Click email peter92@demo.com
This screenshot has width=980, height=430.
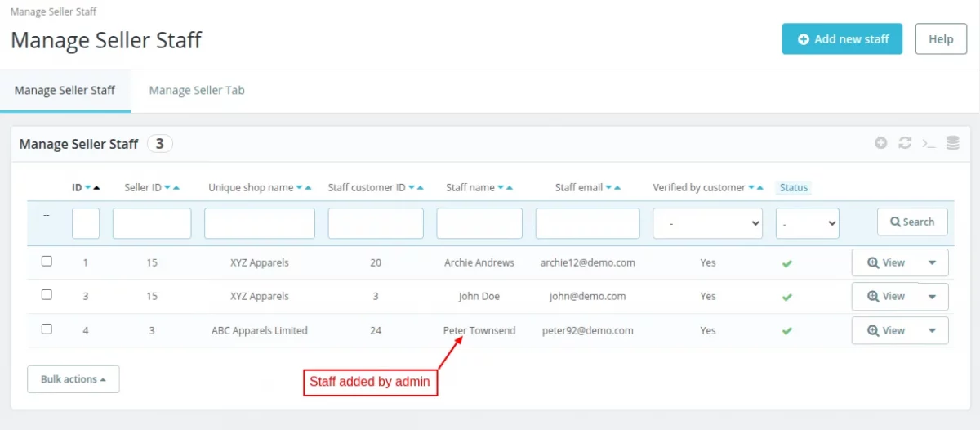pyautogui.click(x=588, y=331)
